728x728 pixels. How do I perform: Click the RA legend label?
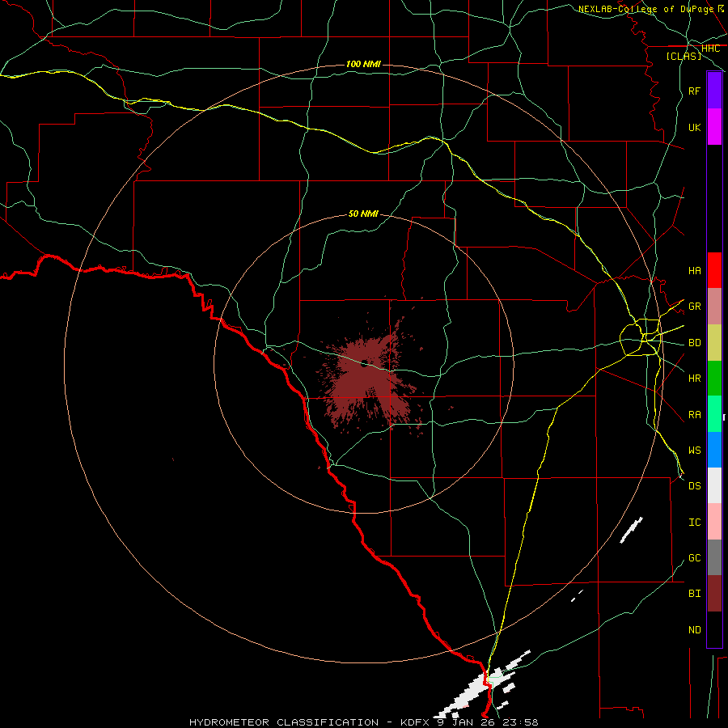pos(694,415)
